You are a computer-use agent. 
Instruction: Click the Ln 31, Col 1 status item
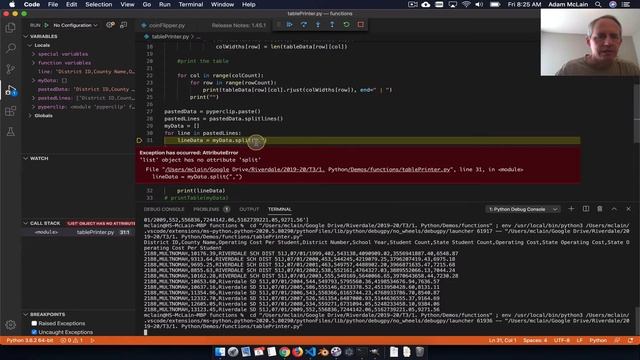click(502, 340)
